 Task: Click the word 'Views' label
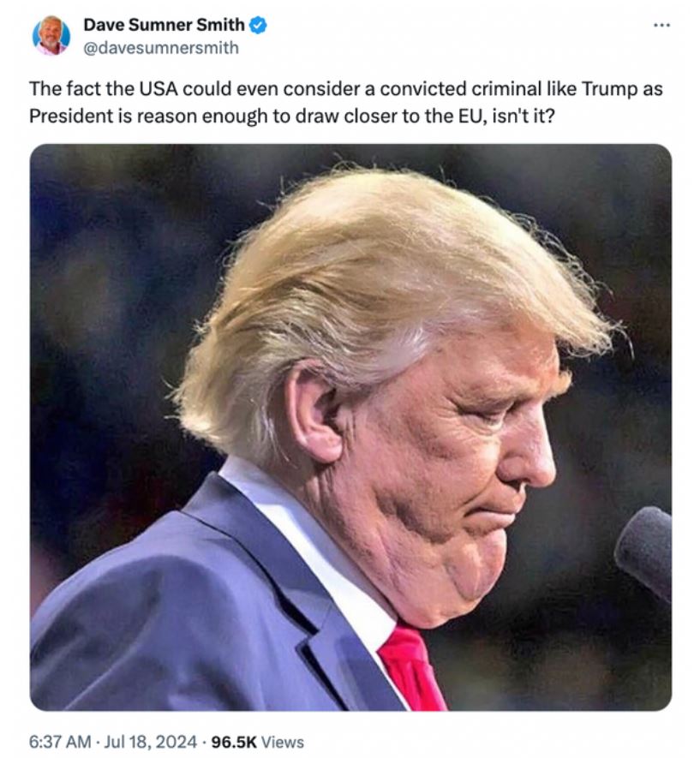(283, 742)
